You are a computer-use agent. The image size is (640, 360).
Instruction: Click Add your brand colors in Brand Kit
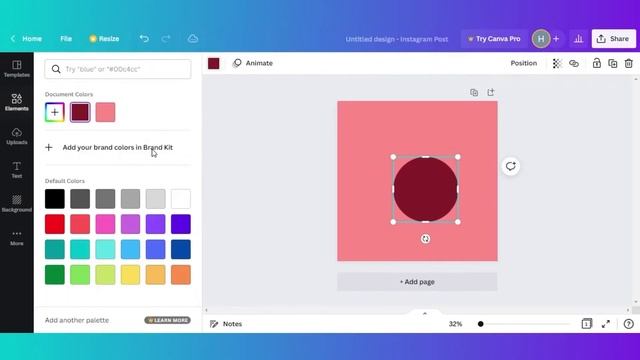pyautogui.click(x=118, y=147)
